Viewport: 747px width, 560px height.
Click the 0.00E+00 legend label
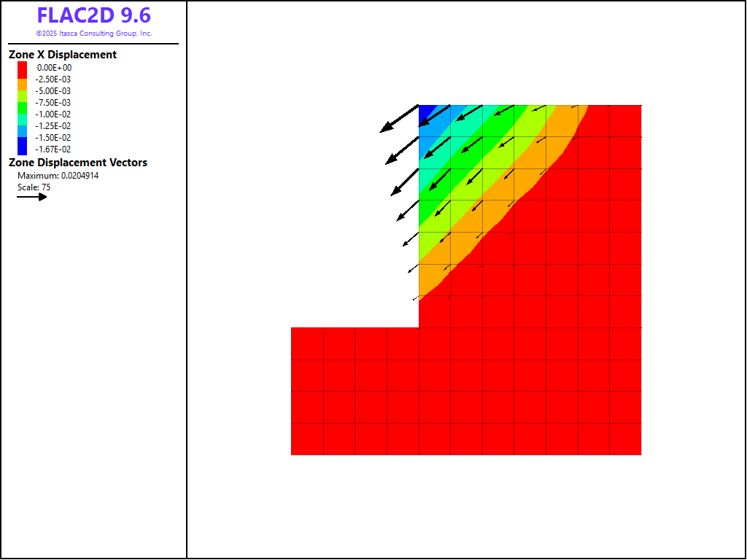[54, 67]
